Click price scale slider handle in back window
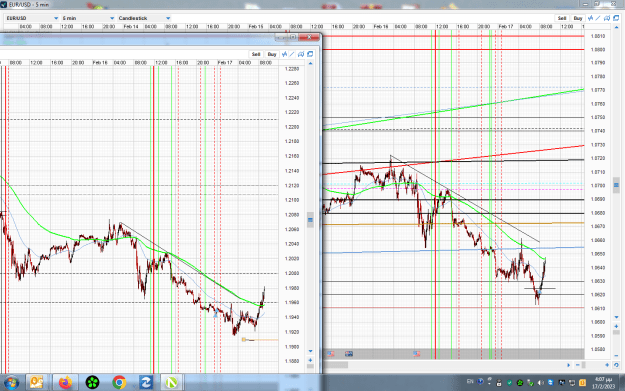The width and height of the screenshot is (625, 391). pyautogui.click(x=616, y=185)
